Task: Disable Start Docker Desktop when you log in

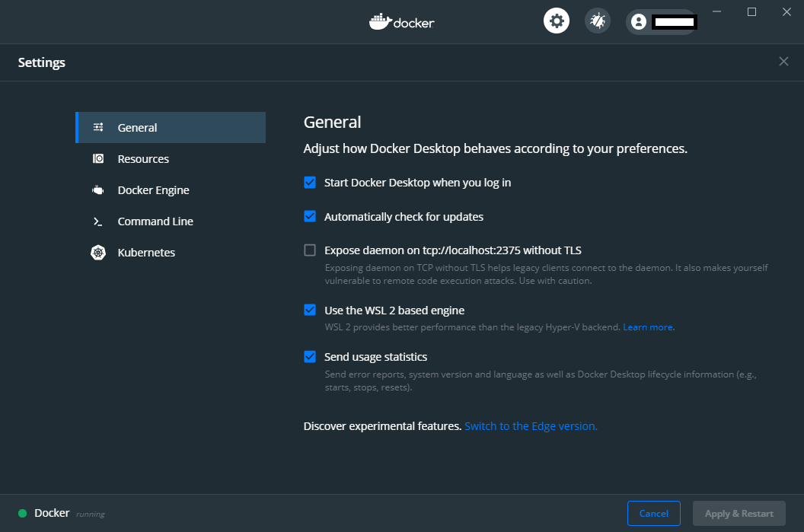Action: pyautogui.click(x=310, y=183)
